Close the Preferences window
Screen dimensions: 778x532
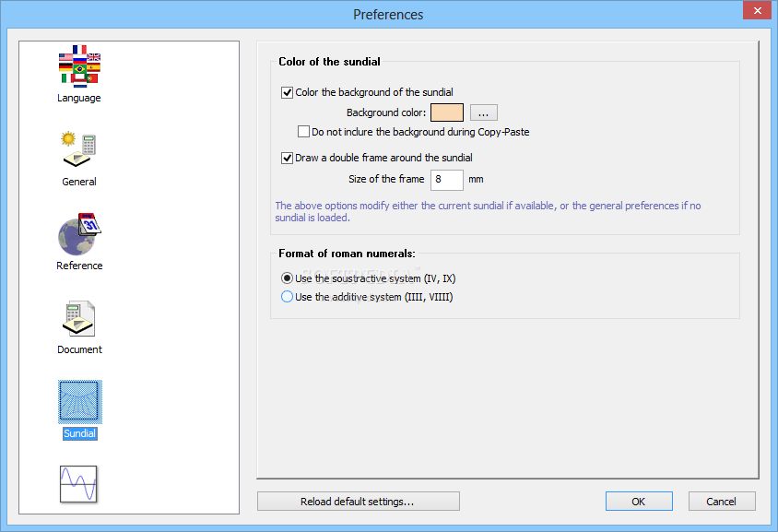757,10
